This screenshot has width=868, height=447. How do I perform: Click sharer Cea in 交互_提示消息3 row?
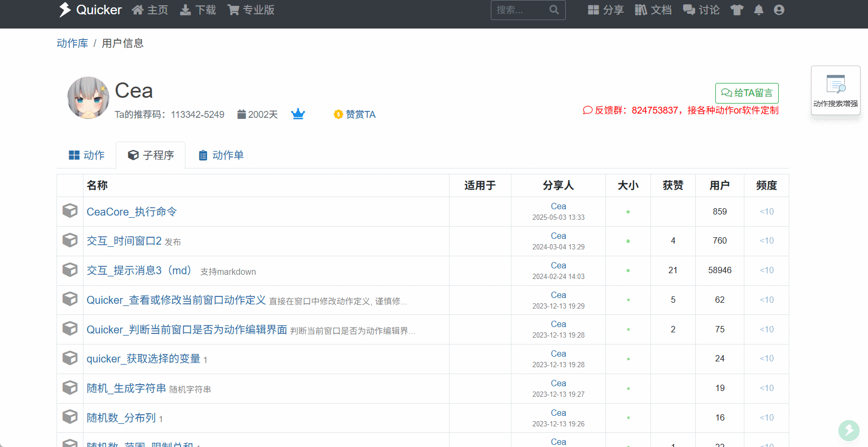558,266
